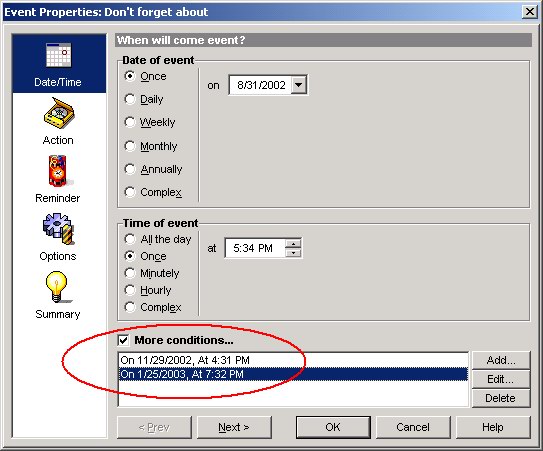Choose the Hourly time option
Screen dimensions: 543x451
(x=130, y=290)
